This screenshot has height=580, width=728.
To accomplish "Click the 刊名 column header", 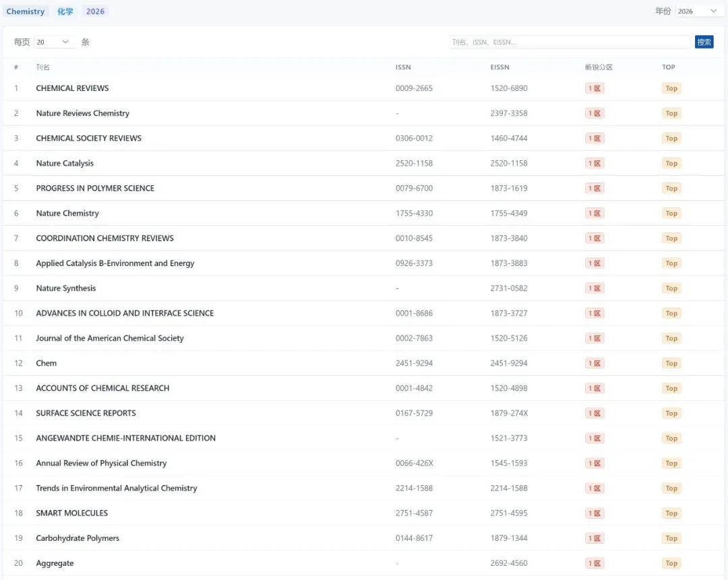I will 42,67.
